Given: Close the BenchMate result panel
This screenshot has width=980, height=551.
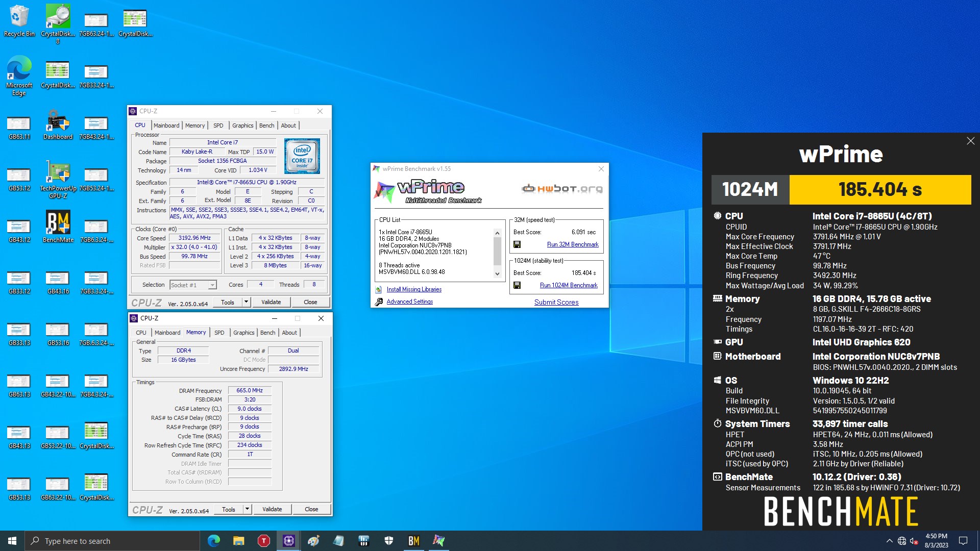Looking at the screenshot, I should click(970, 141).
